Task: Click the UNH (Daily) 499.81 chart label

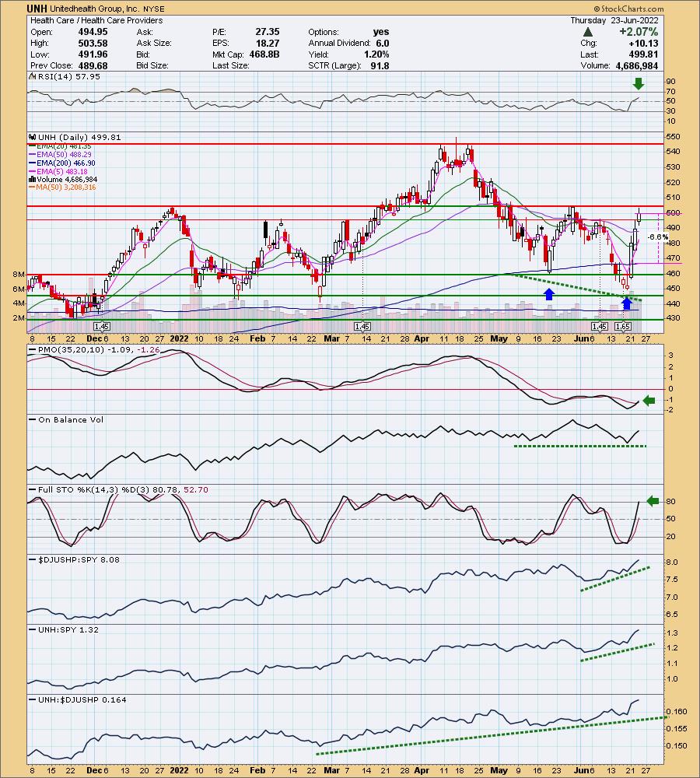Action: 75,138
